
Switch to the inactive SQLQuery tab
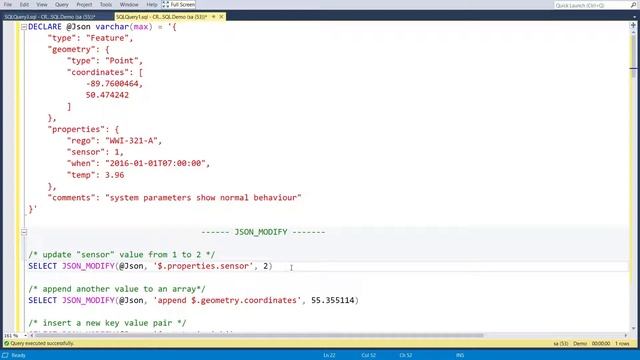point(50,17)
